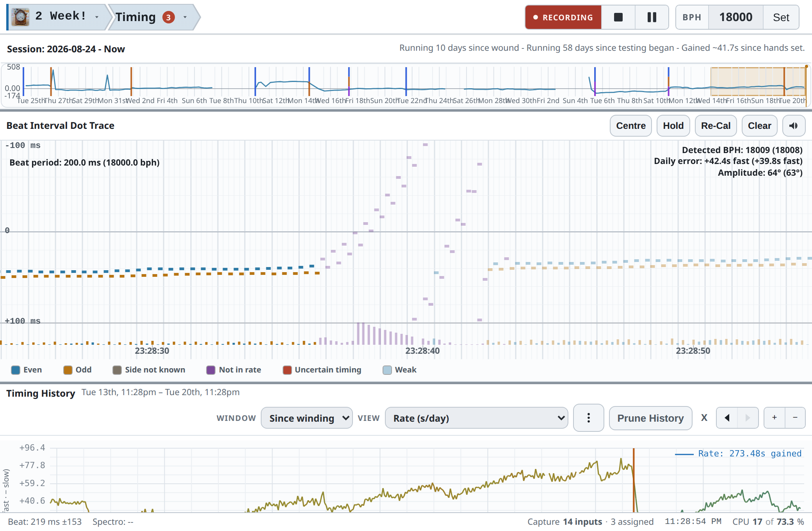Toggle the Odd legend swatch
The width and height of the screenshot is (812, 531).
[x=68, y=370]
